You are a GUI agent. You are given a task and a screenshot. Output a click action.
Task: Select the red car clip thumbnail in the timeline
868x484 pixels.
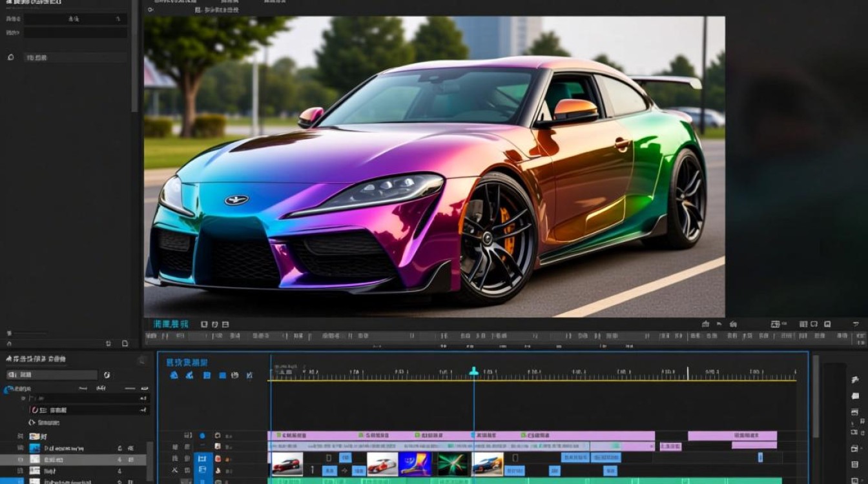point(287,463)
